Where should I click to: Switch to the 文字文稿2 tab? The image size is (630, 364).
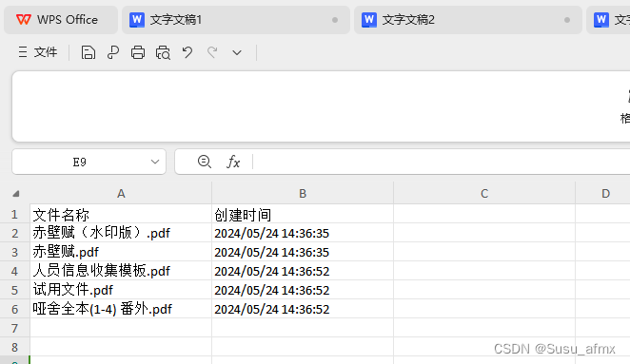[468, 20]
